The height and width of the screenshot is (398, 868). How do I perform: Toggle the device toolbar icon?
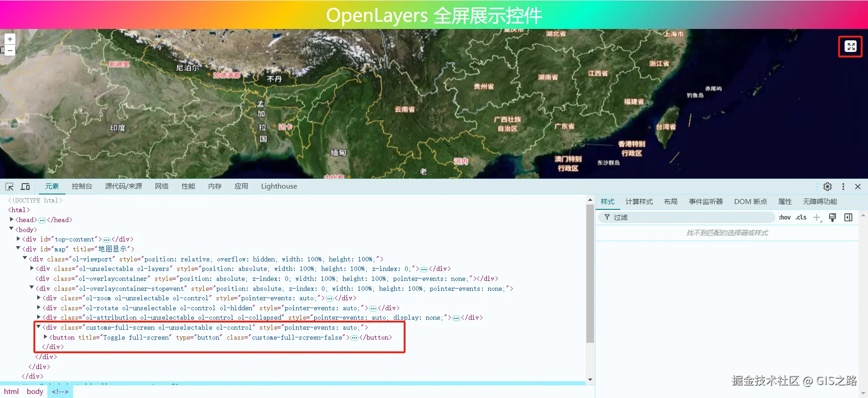point(25,186)
